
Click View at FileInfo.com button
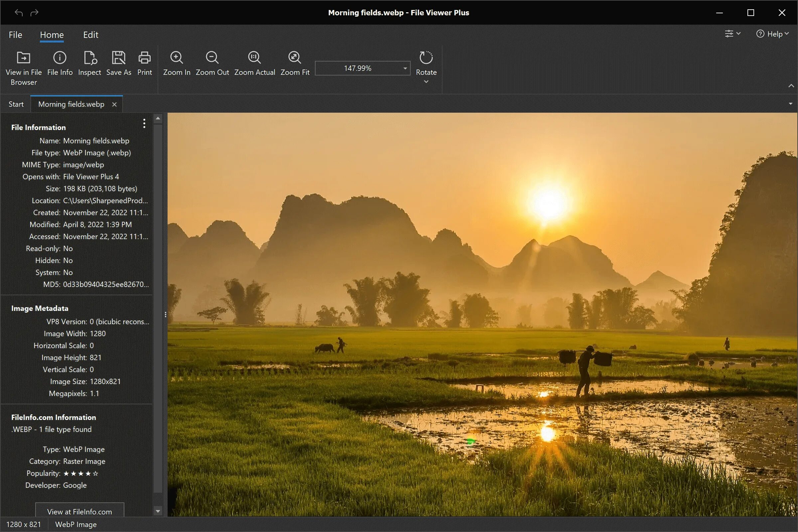click(x=79, y=511)
